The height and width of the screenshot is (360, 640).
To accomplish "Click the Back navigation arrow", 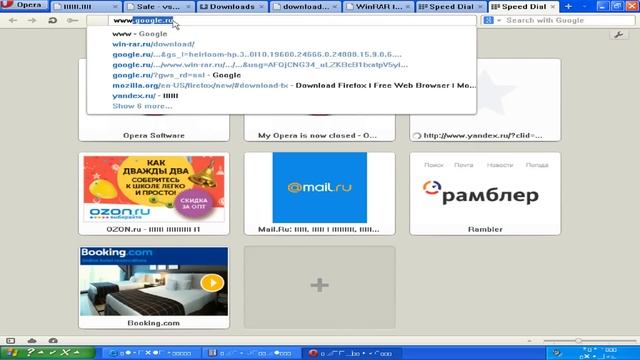I will pyautogui.click(x=13, y=20).
